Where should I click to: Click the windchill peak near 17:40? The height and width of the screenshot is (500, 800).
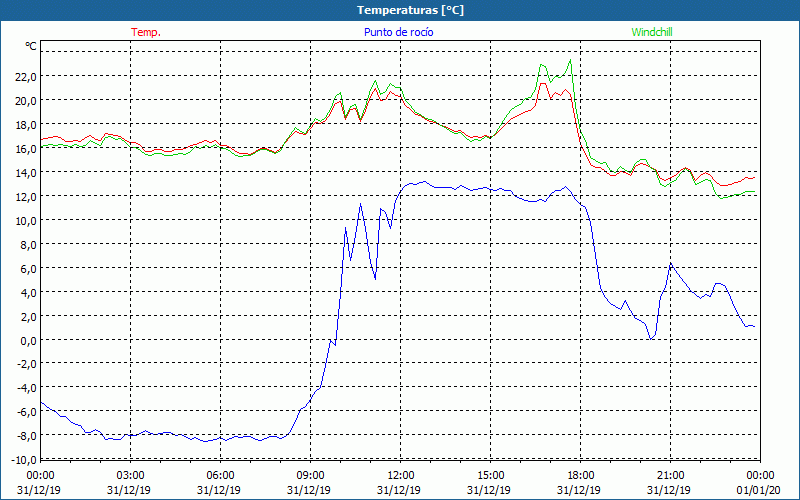570,60
